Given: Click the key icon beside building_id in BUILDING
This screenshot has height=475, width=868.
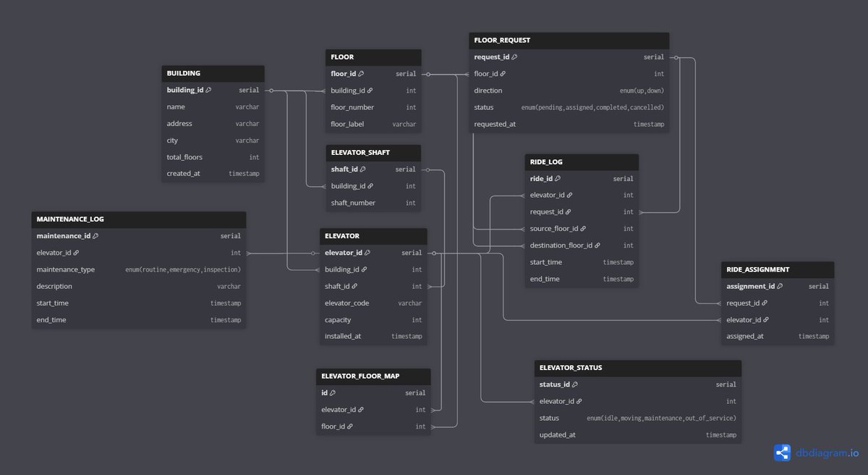Looking at the screenshot, I should (208, 90).
